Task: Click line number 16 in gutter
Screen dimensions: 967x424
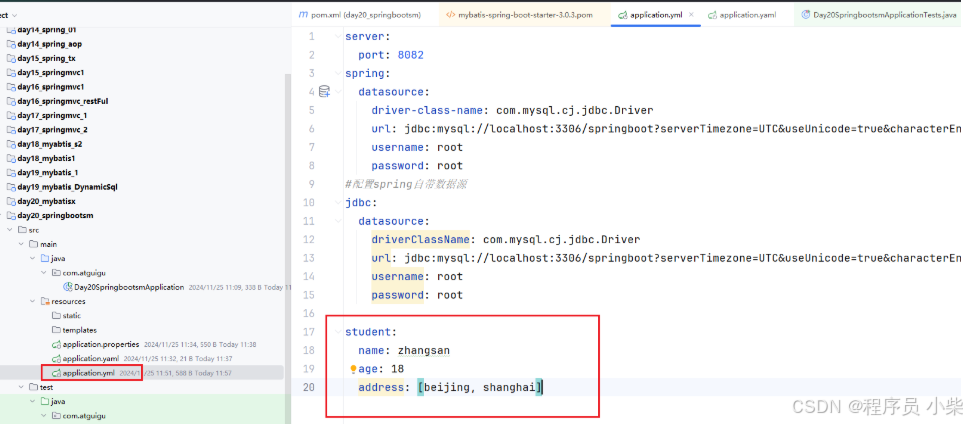Action: (308, 314)
